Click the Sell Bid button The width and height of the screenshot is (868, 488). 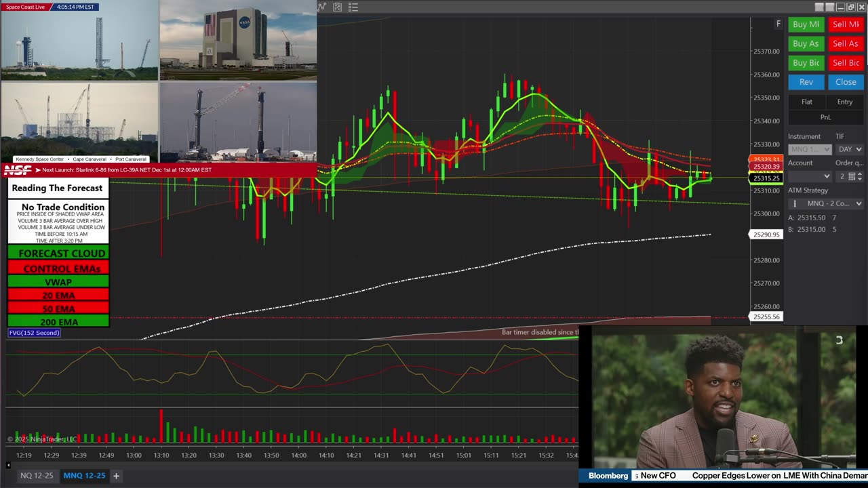point(846,63)
